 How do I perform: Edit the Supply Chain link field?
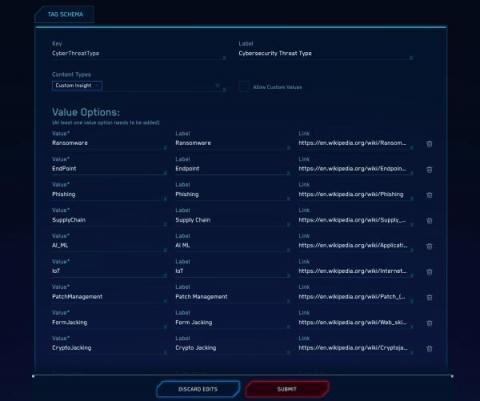tap(356, 220)
